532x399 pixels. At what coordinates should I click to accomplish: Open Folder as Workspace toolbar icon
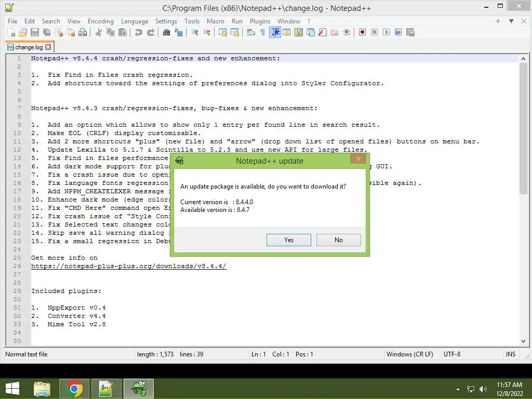click(x=335, y=32)
